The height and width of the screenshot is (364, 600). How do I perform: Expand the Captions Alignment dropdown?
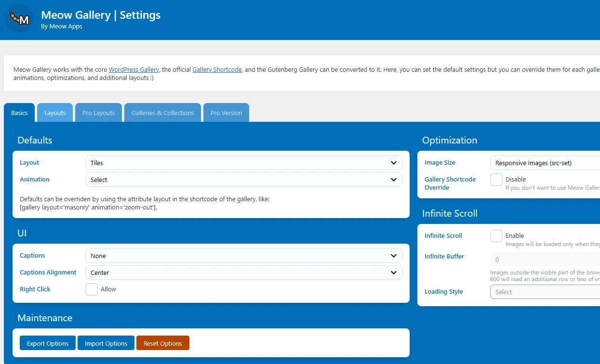243,273
